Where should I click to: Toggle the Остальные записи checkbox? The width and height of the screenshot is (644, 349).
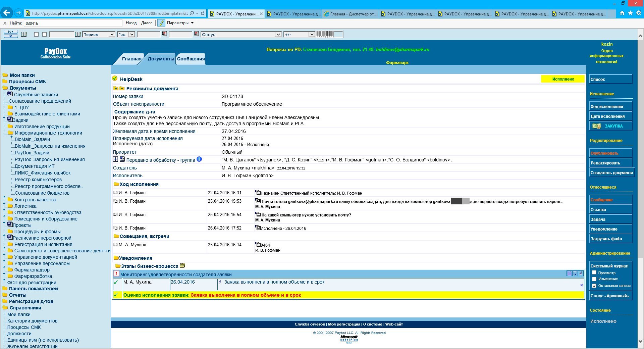point(594,286)
